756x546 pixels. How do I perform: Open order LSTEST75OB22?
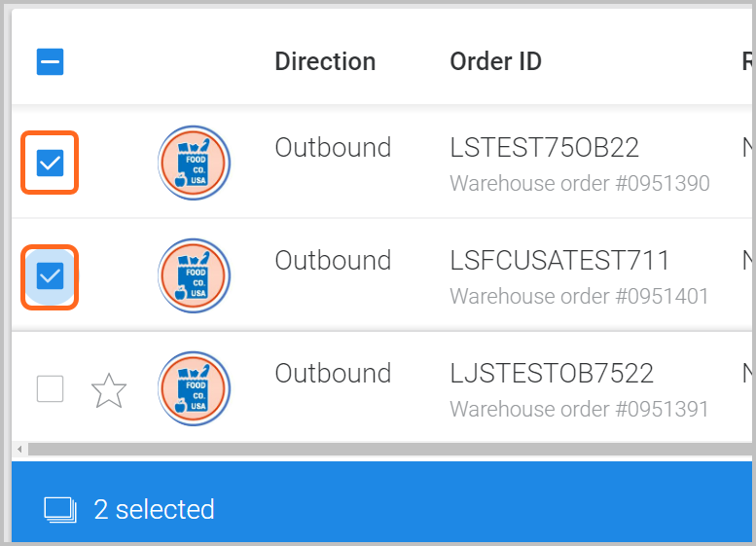544,148
